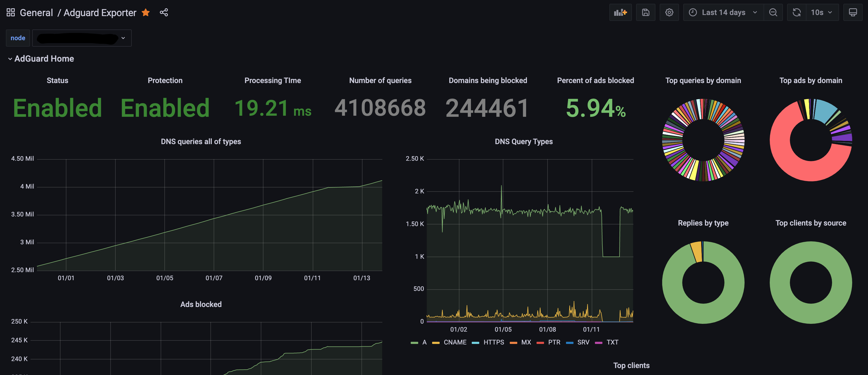
Task: Open the Processing TIme panel title
Action: tap(273, 80)
